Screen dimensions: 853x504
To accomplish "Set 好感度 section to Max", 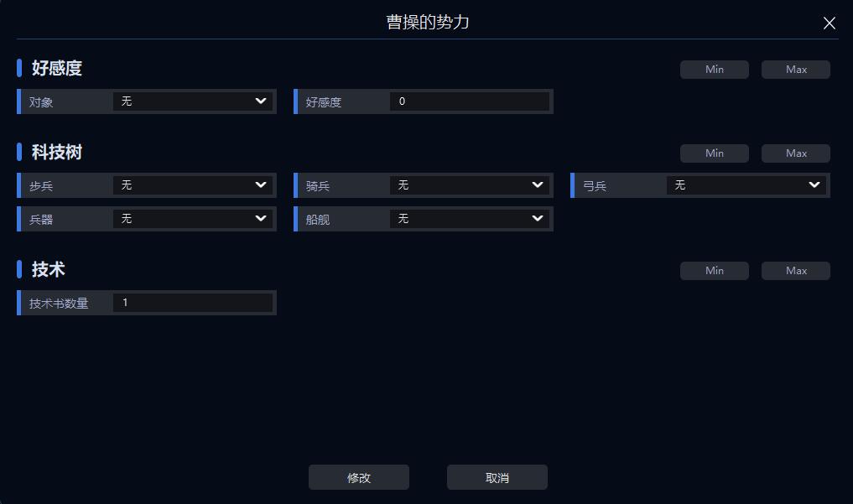I will [796, 70].
